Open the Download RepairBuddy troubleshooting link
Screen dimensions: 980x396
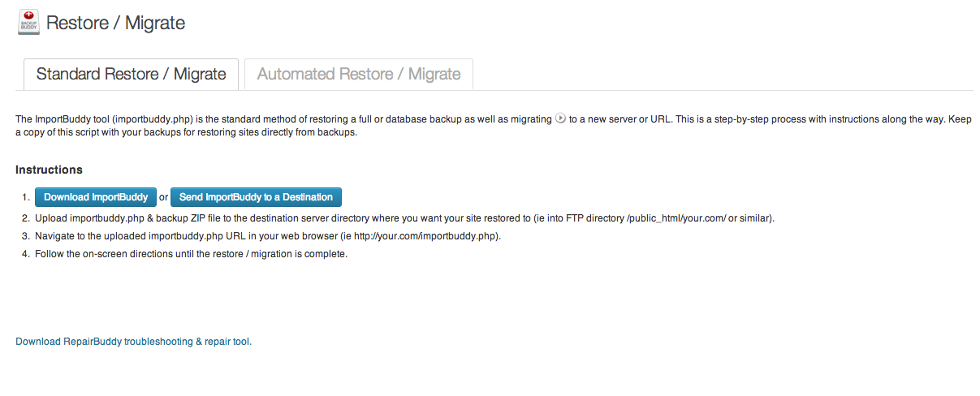(134, 342)
